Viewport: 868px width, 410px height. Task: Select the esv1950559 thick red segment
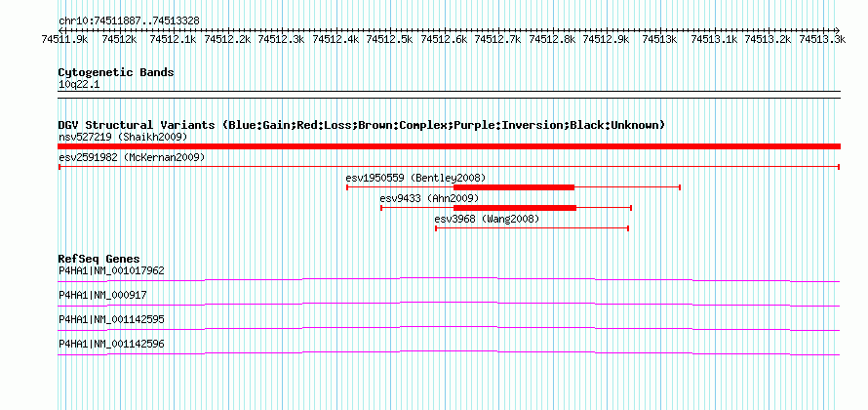pyautogui.click(x=514, y=187)
